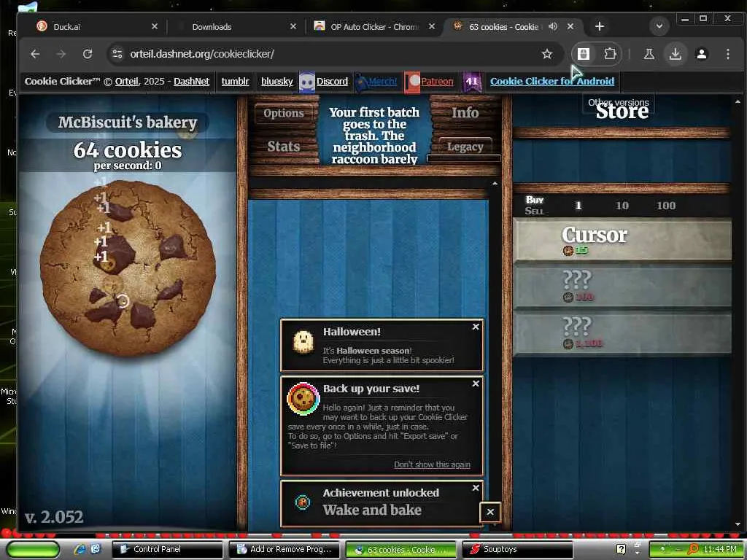Open the Info panel

click(x=465, y=113)
